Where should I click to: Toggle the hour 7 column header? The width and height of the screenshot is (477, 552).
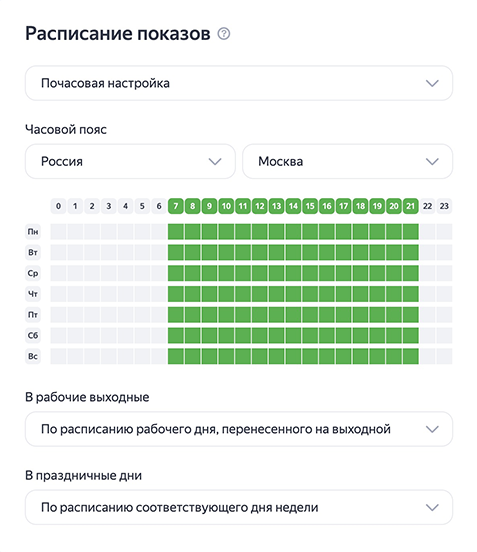176,206
